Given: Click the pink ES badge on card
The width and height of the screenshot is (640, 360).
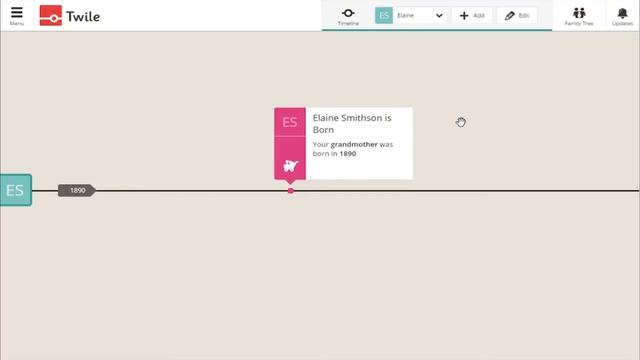Looking at the screenshot, I should 290,122.
